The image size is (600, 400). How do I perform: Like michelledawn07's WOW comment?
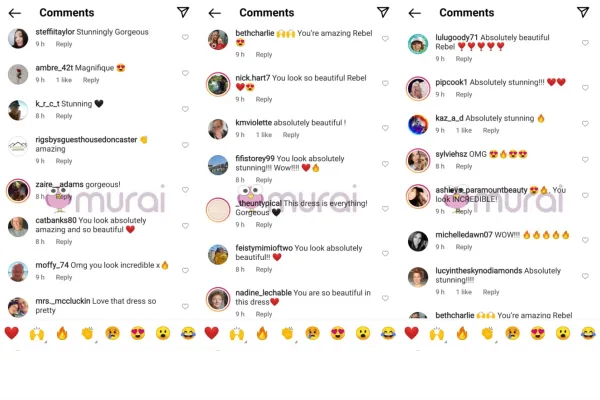click(x=585, y=240)
